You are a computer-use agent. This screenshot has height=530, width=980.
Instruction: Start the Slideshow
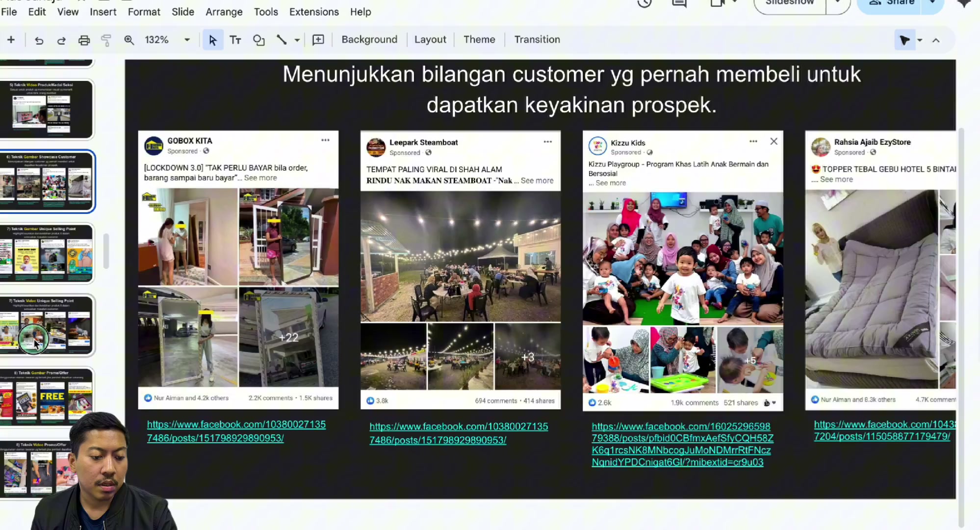click(x=790, y=3)
